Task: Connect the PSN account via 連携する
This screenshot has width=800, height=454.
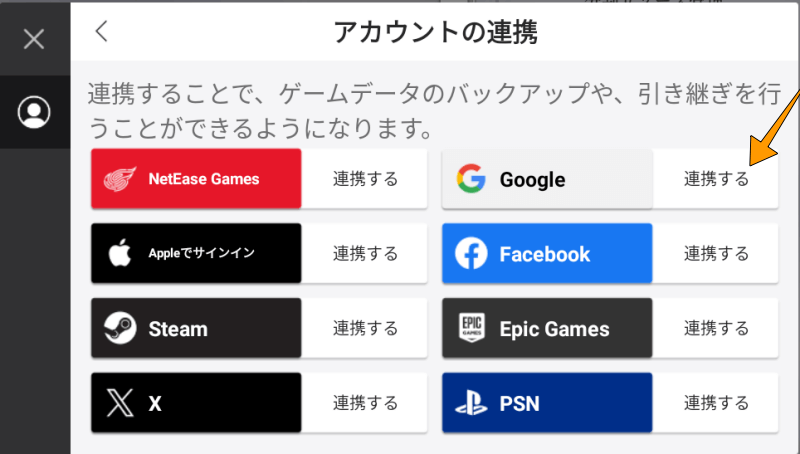Action: pos(716,403)
